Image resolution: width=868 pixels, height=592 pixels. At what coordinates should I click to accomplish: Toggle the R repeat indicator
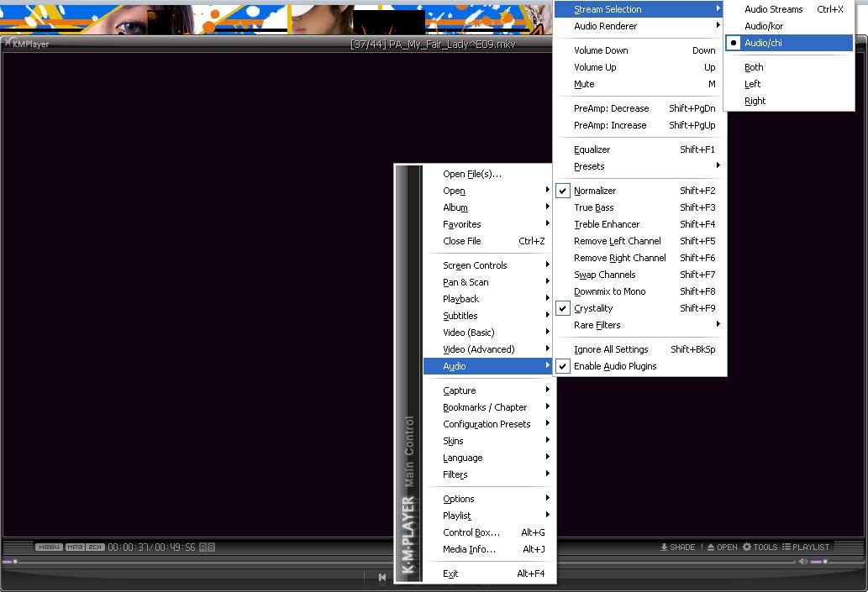[x=203, y=547]
